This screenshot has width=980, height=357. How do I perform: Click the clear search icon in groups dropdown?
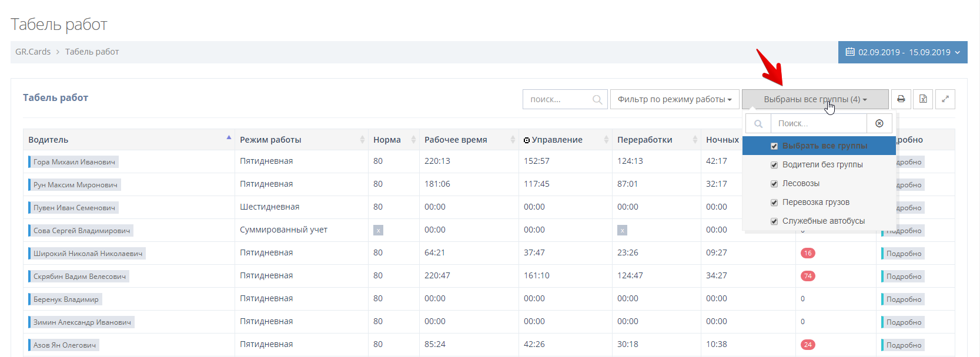pyautogui.click(x=879, y=123)
